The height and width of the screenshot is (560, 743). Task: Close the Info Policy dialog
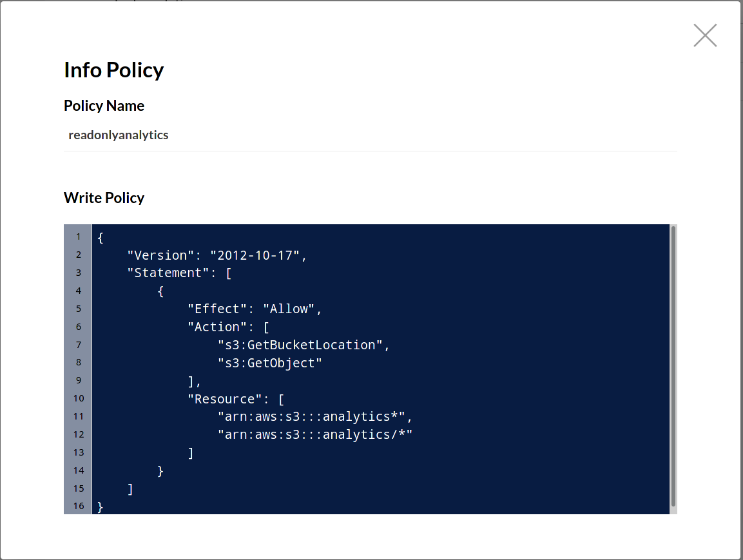pyautogui.click(x=705, y=35)
